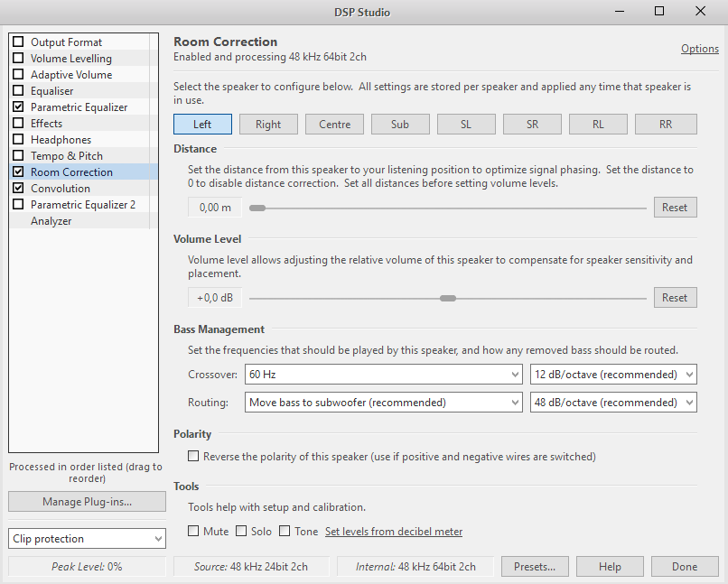Open the Crossover frequency dropdown
The image size is (728, 584).
coord(384,375)
